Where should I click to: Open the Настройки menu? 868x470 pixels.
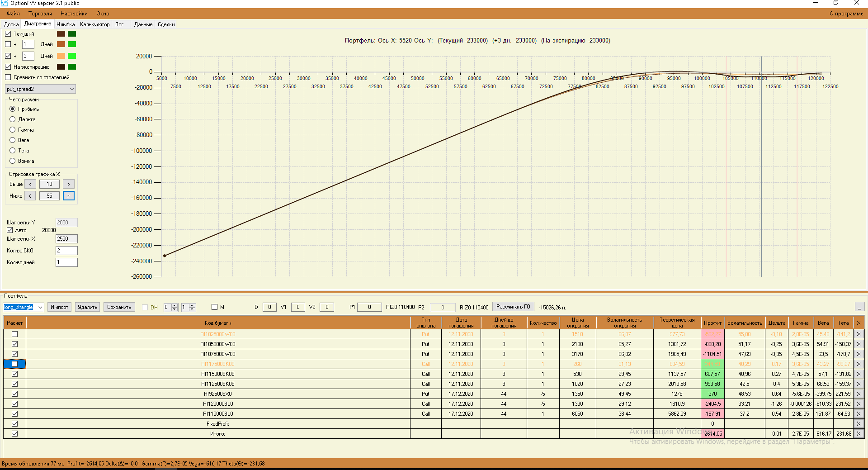click(x=74, y=14)
